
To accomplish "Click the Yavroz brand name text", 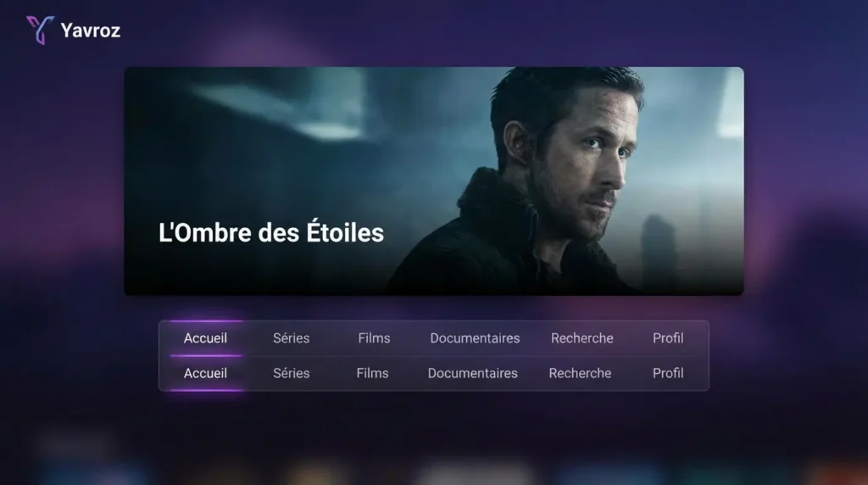I will [x=90, y=31].
